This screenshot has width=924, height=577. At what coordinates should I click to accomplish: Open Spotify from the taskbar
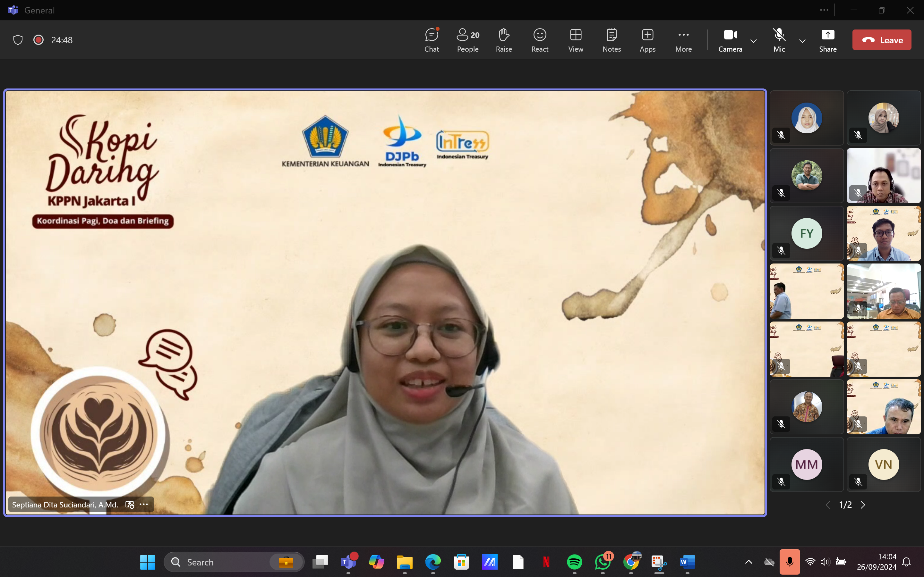point(574,562)
